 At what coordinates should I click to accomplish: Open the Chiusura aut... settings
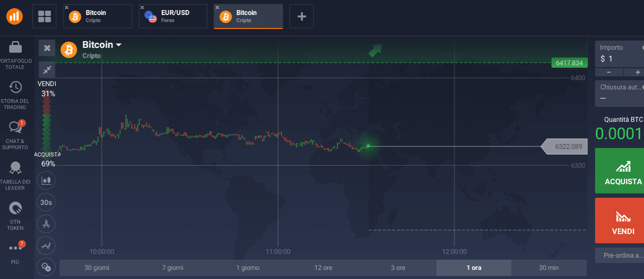click(619, 93)
